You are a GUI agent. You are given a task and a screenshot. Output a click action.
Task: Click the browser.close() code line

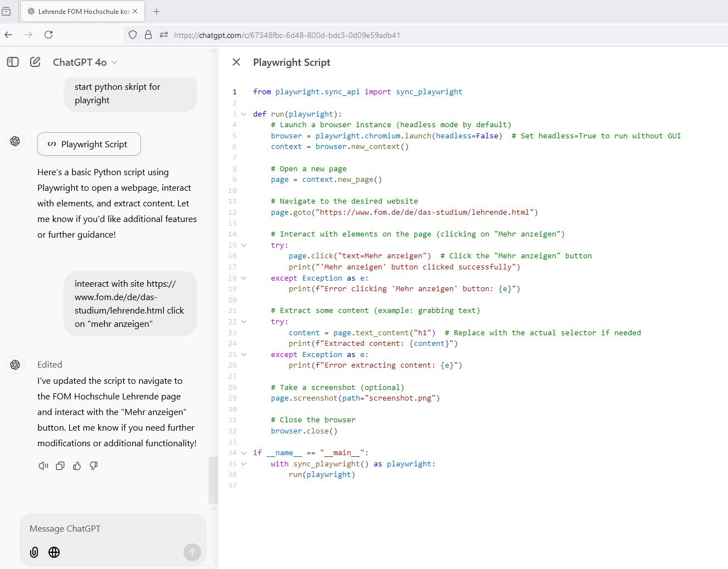pyautogui.click(x=304, y=431)
